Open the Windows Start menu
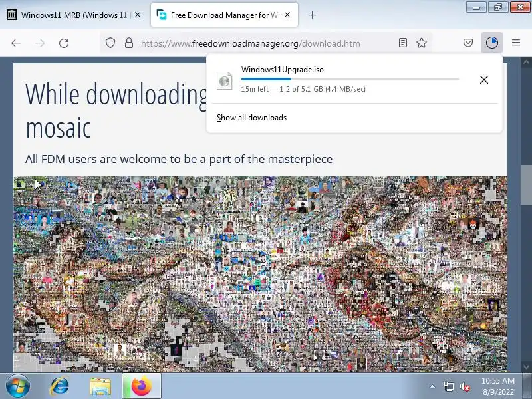The width and height of the screenshot is (532, 399). pos(18,386)
